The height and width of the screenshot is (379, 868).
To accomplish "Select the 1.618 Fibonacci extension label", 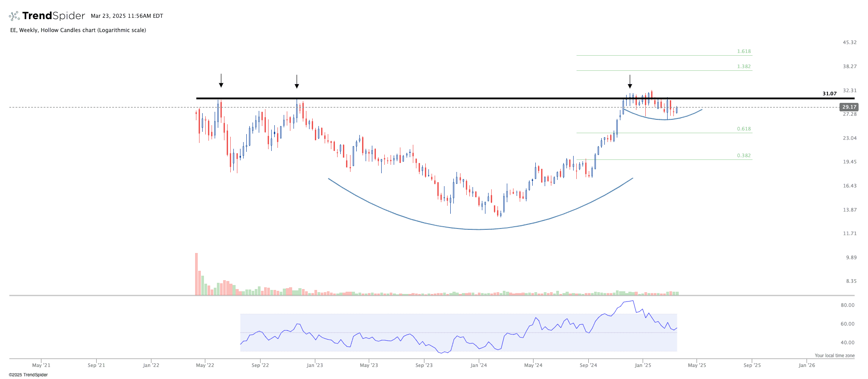I will tap(744, 51).
